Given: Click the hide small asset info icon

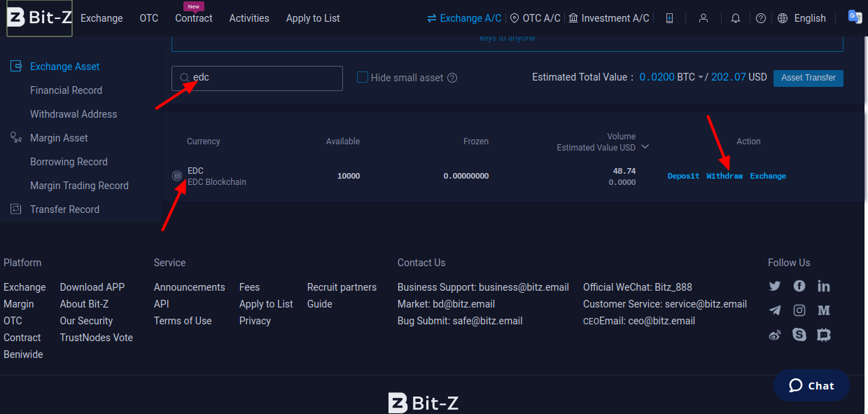Looking at the screenshot, I should 452,78.
